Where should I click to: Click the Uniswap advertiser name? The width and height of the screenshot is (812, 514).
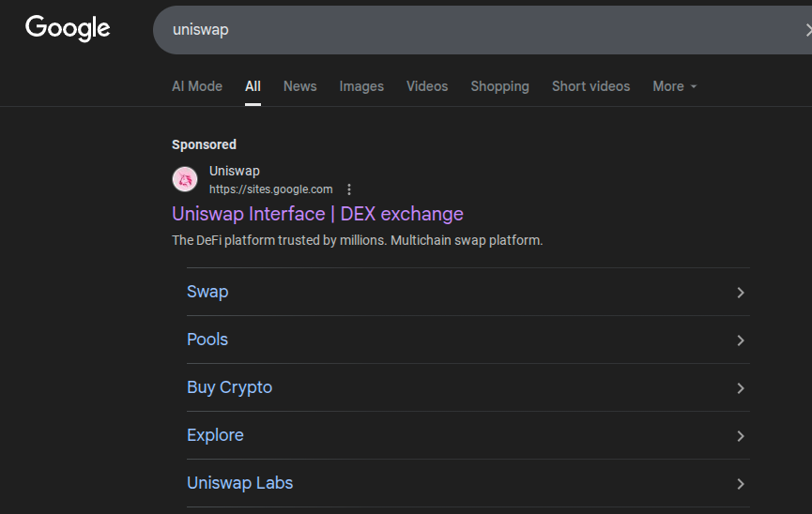(x=235, y=171)
